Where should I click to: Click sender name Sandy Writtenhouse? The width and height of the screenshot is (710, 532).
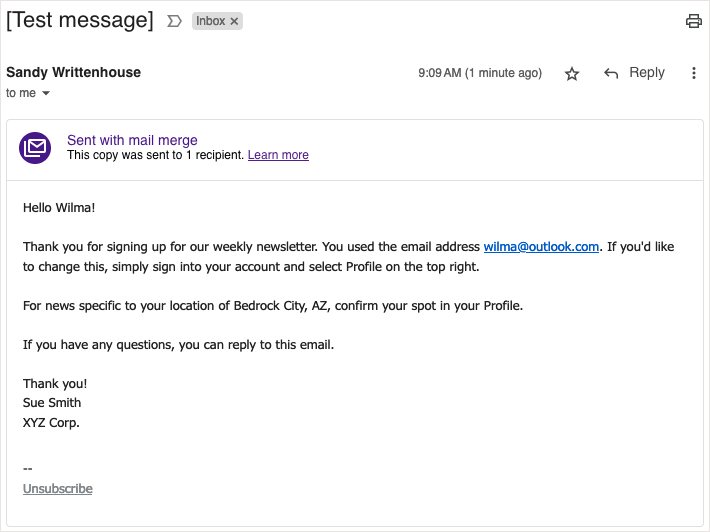(73, 72)
